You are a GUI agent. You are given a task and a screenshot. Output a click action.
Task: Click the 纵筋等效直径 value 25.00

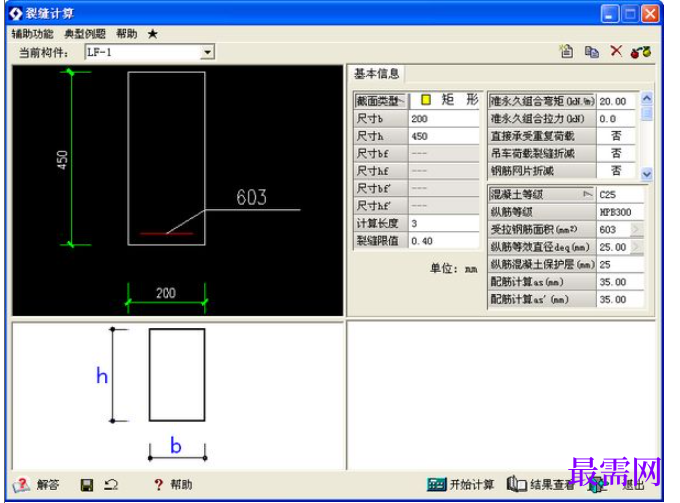614,247
